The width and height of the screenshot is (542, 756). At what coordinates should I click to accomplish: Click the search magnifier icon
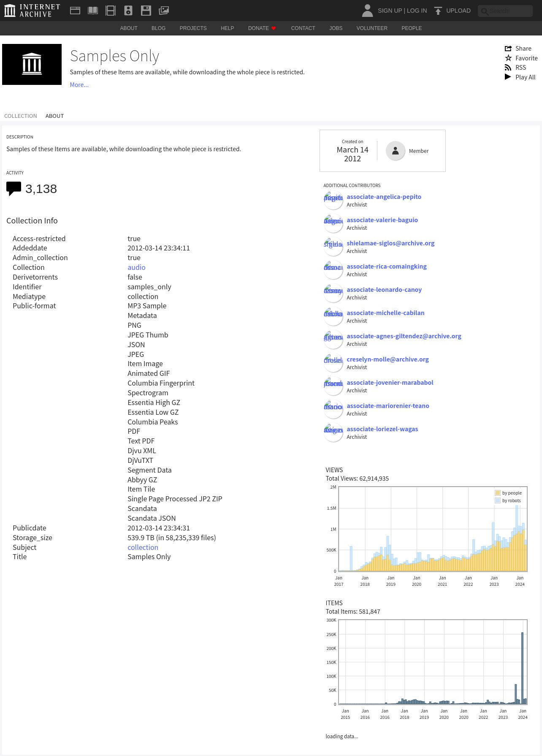tap(485, 11)
